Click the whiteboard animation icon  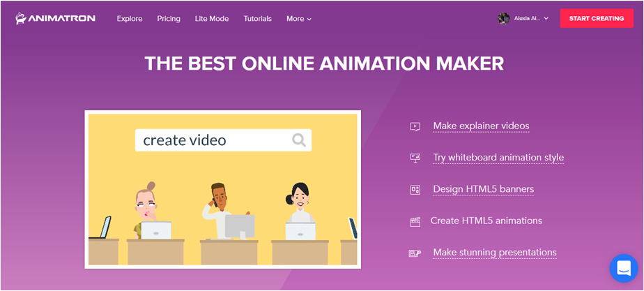pyautogui.click(x=415, y=158)
